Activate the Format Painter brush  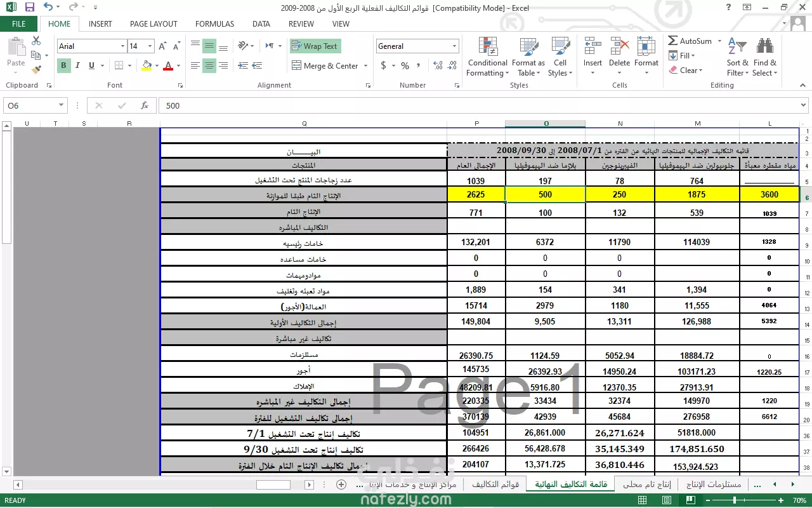[x=36, y=69]
